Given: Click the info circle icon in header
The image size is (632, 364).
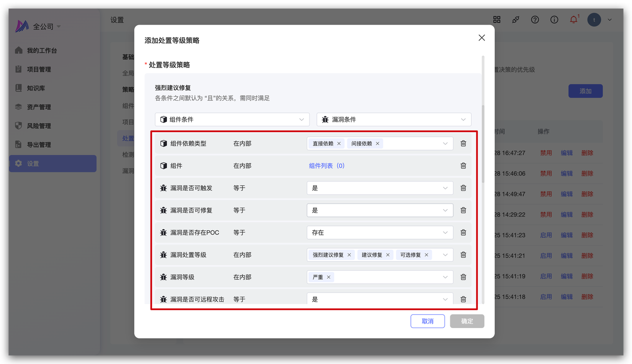Looking at the screenshot, I should point(554,20).
